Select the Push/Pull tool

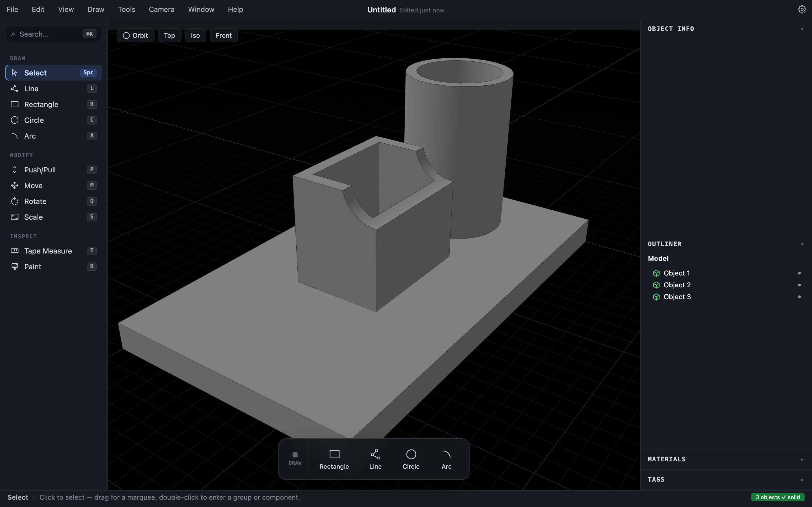(54, 170)
